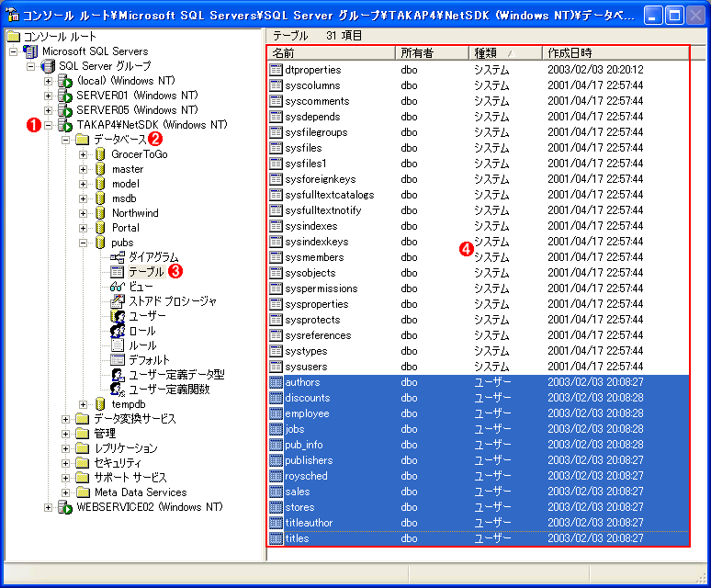Select the sysobjects table row
Image resolution: width=711 pixels, height=588 pixels.
(x=310, y=273)
